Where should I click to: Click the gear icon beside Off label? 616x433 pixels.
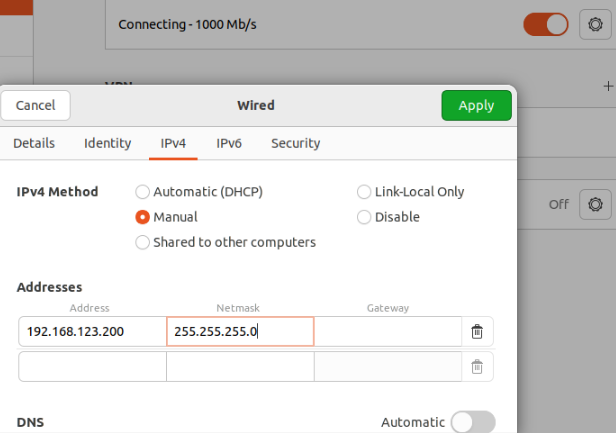coord(595,204)
